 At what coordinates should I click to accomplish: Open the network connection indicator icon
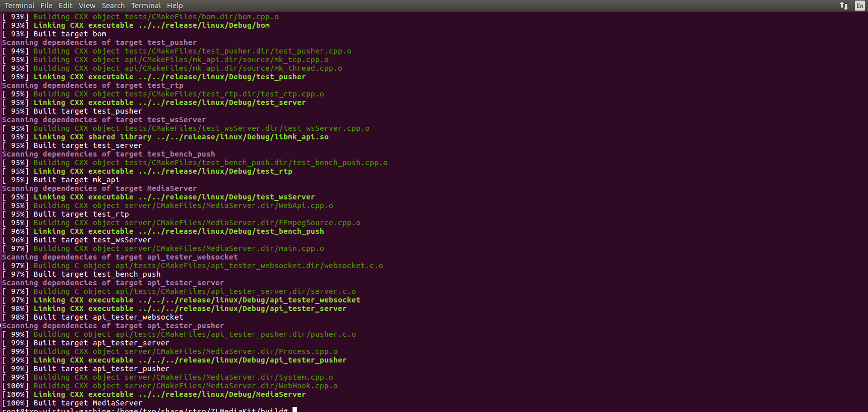(844, 6)
